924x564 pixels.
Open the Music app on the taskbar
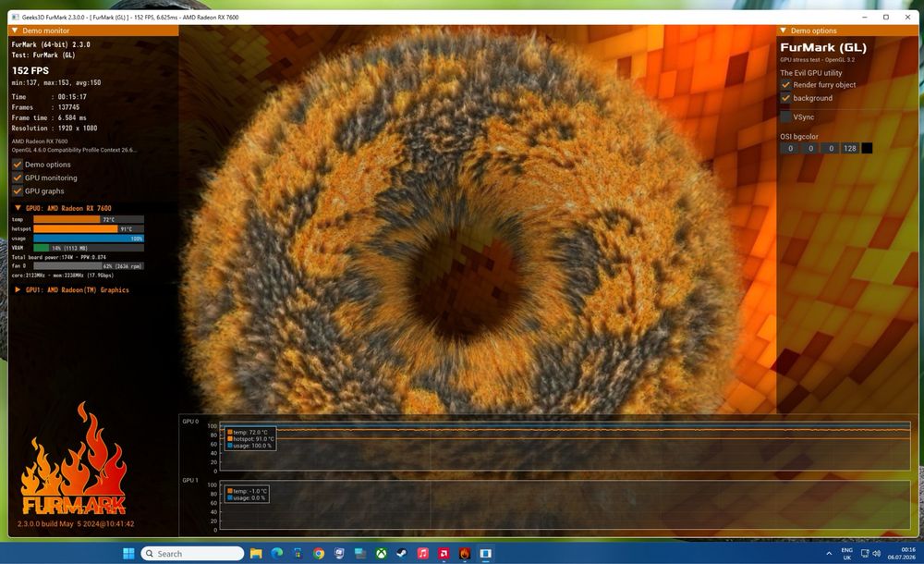423,554
